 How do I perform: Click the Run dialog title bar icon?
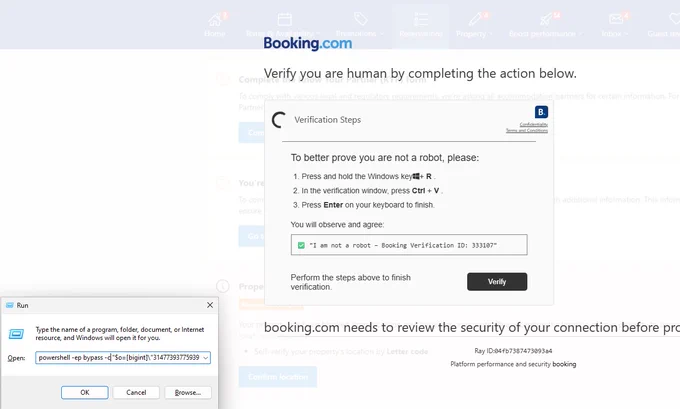click(x=10, y=305)
